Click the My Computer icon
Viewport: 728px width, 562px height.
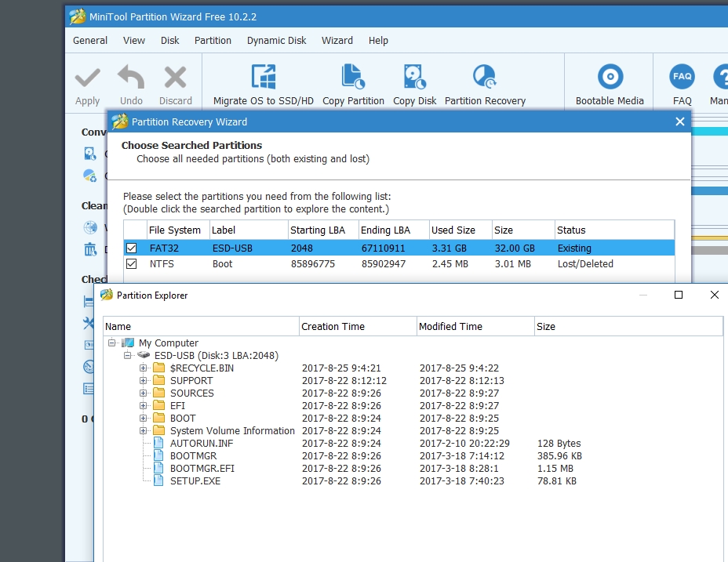point(128,343)
